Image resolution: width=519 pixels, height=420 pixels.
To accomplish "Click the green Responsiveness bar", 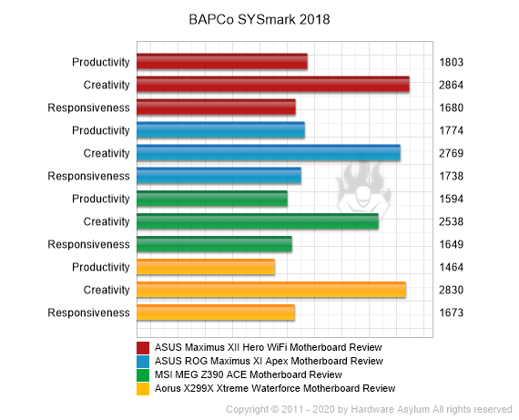I will click(214, 244).
